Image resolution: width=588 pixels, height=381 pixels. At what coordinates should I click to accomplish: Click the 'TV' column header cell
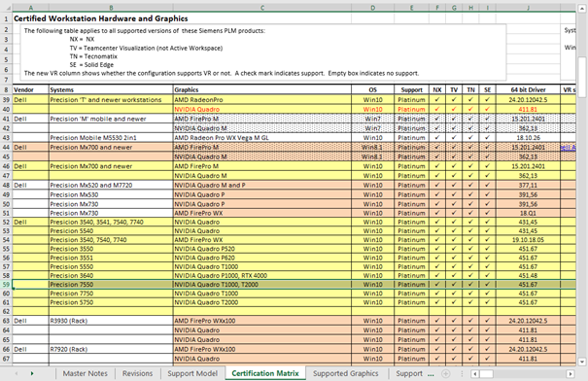(454, 89)
